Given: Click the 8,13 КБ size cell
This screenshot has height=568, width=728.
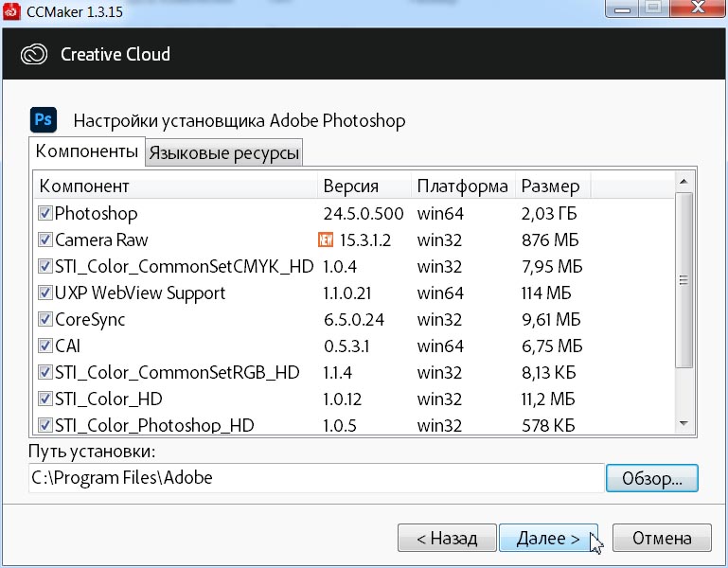Looking at the screenshot, I should [548, 372].
